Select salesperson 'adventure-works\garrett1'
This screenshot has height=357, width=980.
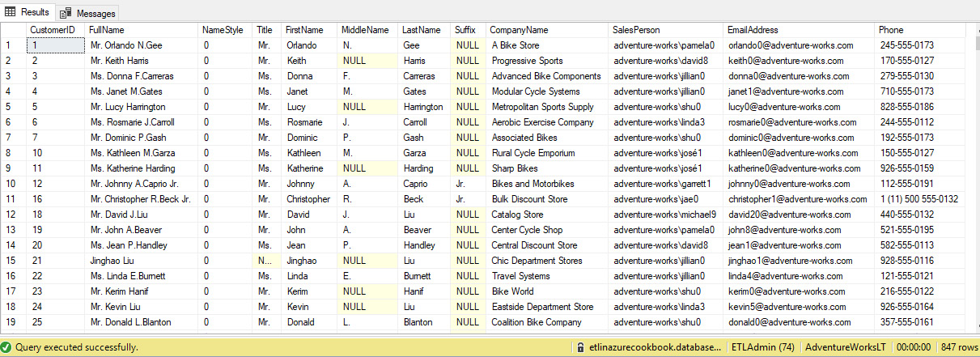666,184
